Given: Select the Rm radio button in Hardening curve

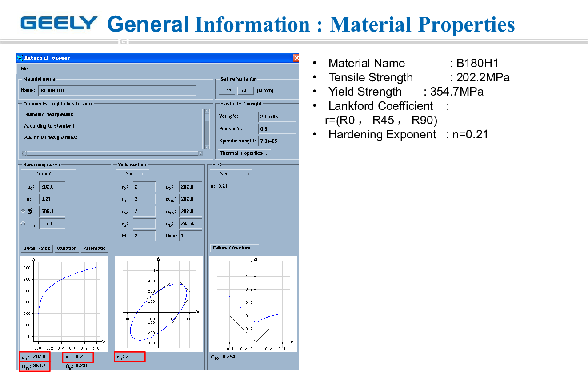Looking at the screenshot, I should click(23, 224).
